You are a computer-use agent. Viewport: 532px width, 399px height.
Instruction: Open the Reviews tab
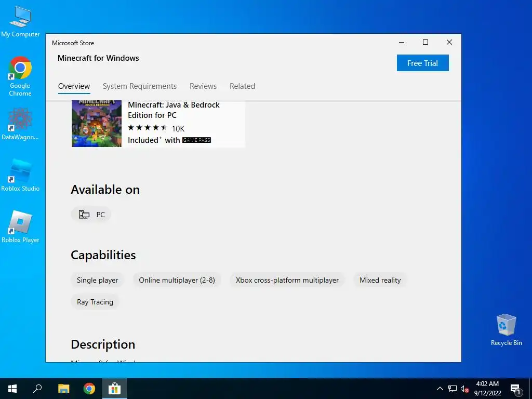(x=203, y=86)
